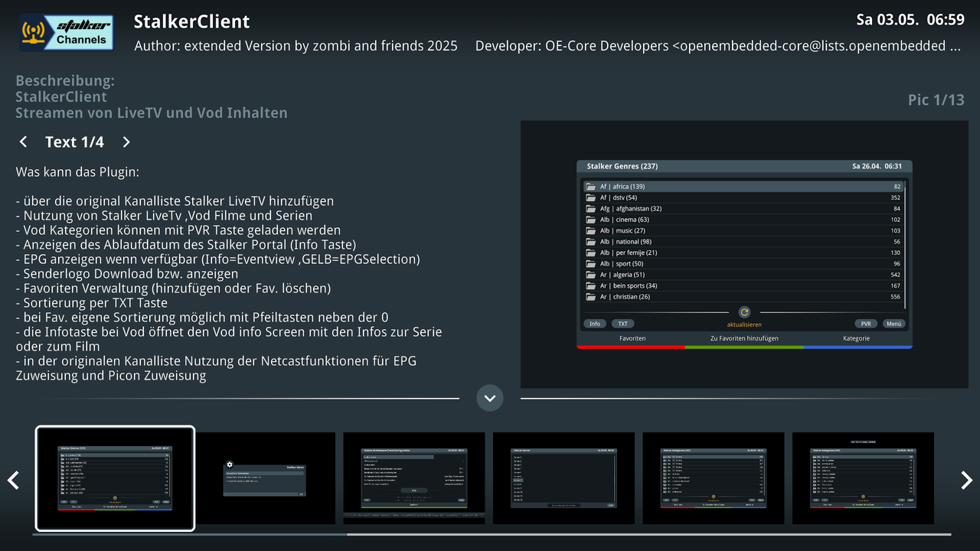Click folder icon of 'Alb | per femije (21)'
The height and width of the screenshot is (551, 980).
click(590, 253)
